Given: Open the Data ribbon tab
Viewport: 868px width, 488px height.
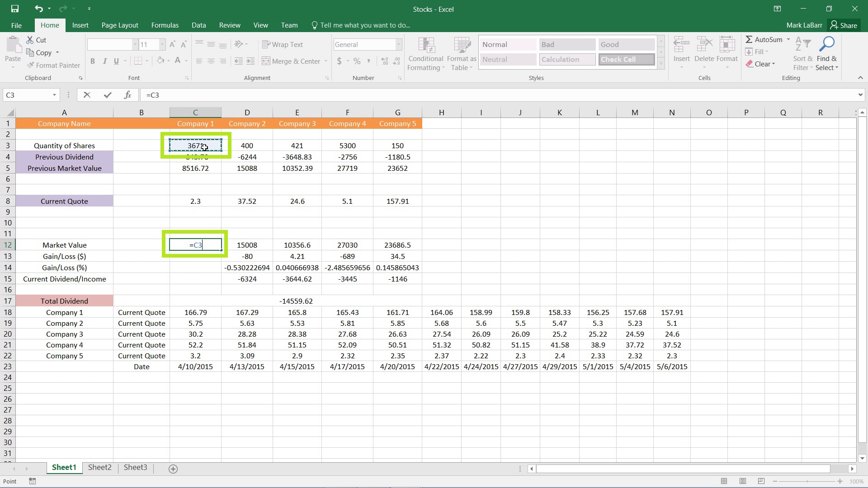Looking at the screenshot, I should [199, 25].
